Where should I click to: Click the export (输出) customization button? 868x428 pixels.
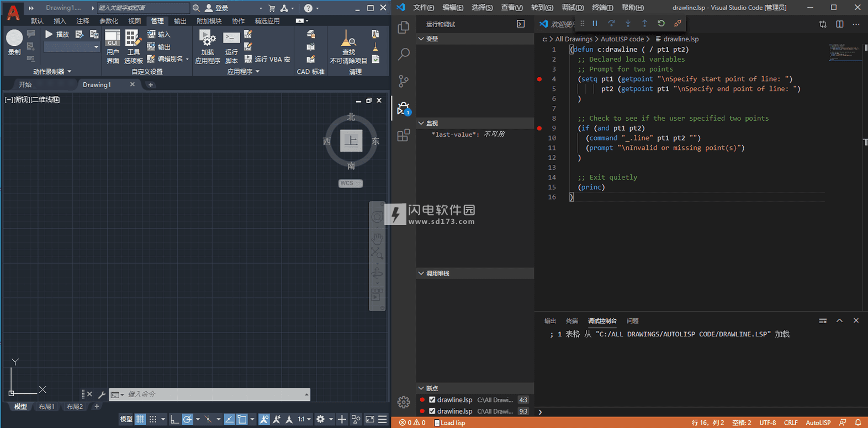(x=159, y=47)
